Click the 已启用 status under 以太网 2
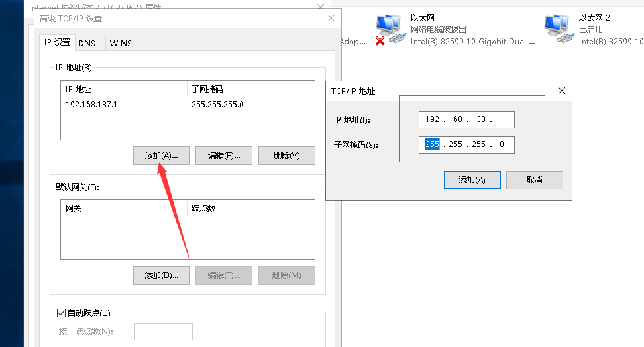This screenshot has height=347, width=644. pyautogui.click(x=590, y=30)
